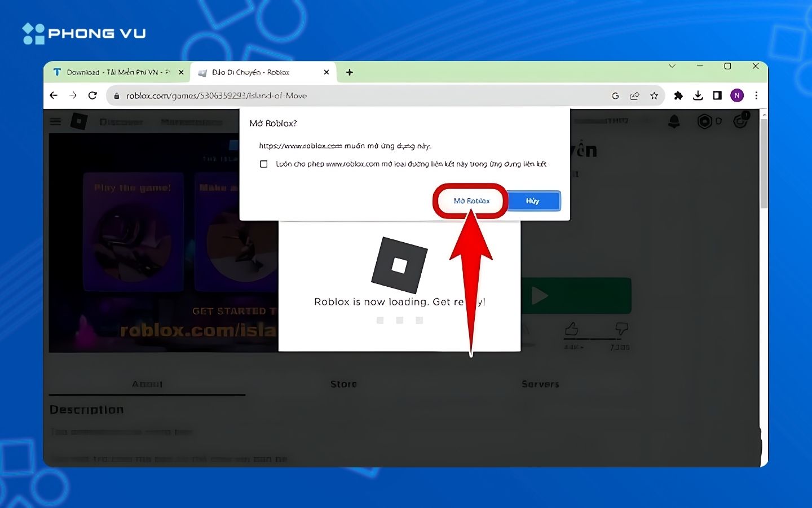Open the Chrome Downloads icon
812x508 pixels.
[698, 95]
